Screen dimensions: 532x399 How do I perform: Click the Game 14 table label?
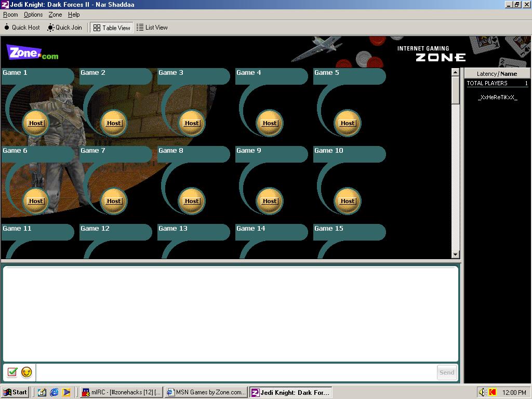point(251,229)
